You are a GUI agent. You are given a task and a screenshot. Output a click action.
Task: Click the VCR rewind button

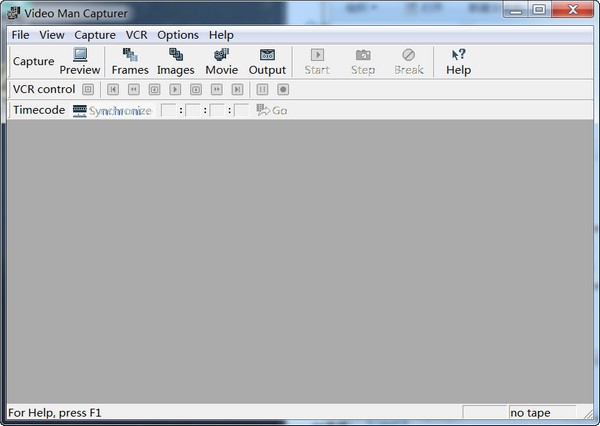133,89
